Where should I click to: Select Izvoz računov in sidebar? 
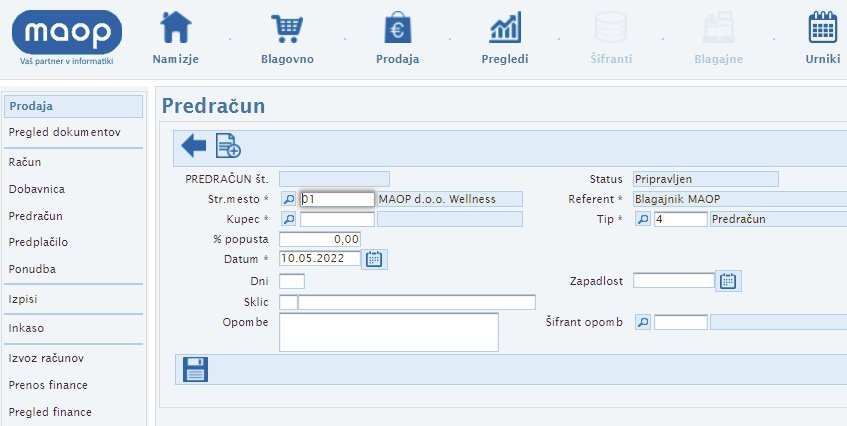pyautogui.click(x=47, y=358)
